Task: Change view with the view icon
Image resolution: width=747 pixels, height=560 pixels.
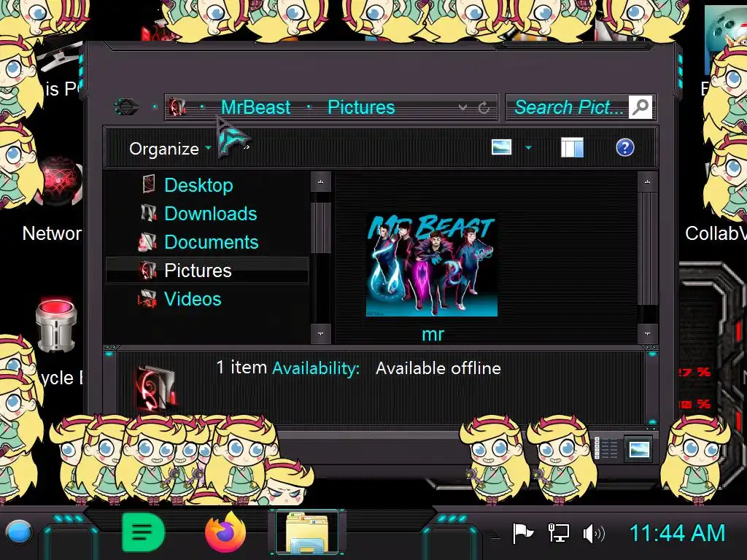Action: 501,147
